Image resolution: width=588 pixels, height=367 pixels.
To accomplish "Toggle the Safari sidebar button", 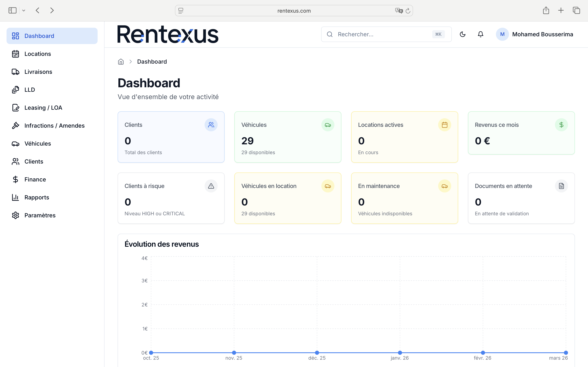I will [x=12, y=10].
